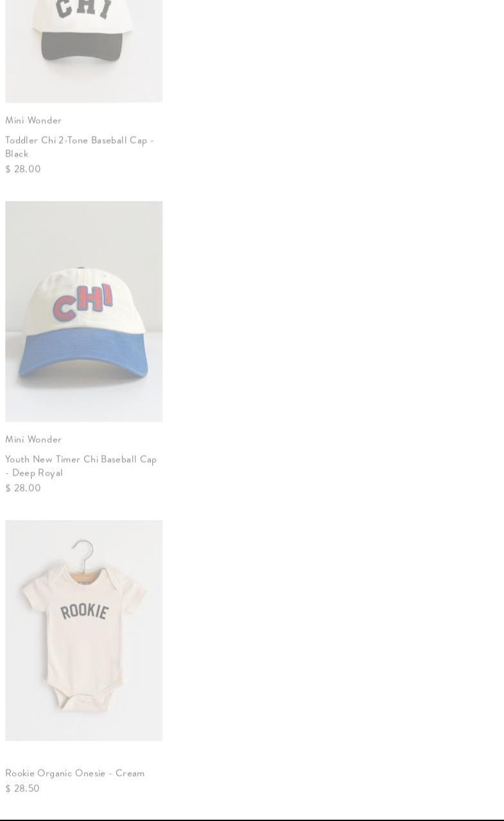Click the $ 28.00 price under Toddler cap
The width and height of the screenshot is (504, 821).
tap(23, 169)
